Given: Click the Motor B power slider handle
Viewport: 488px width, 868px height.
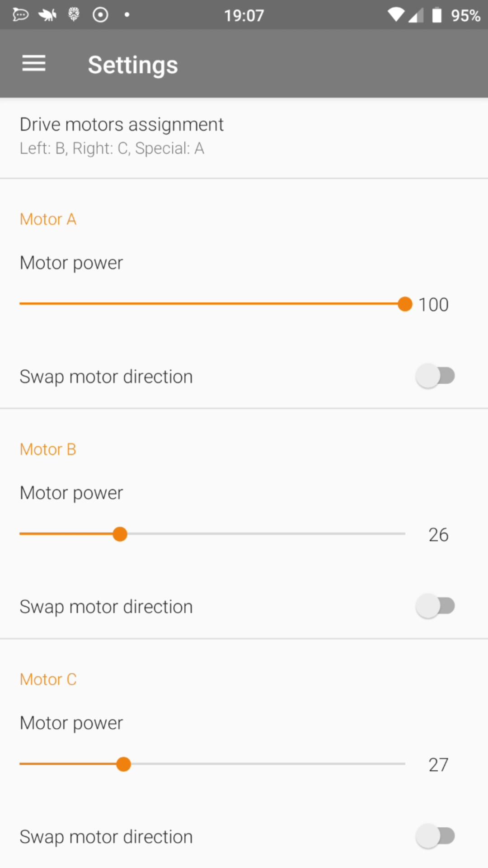Looking at the screenshot, I should (x=120, y=534).
